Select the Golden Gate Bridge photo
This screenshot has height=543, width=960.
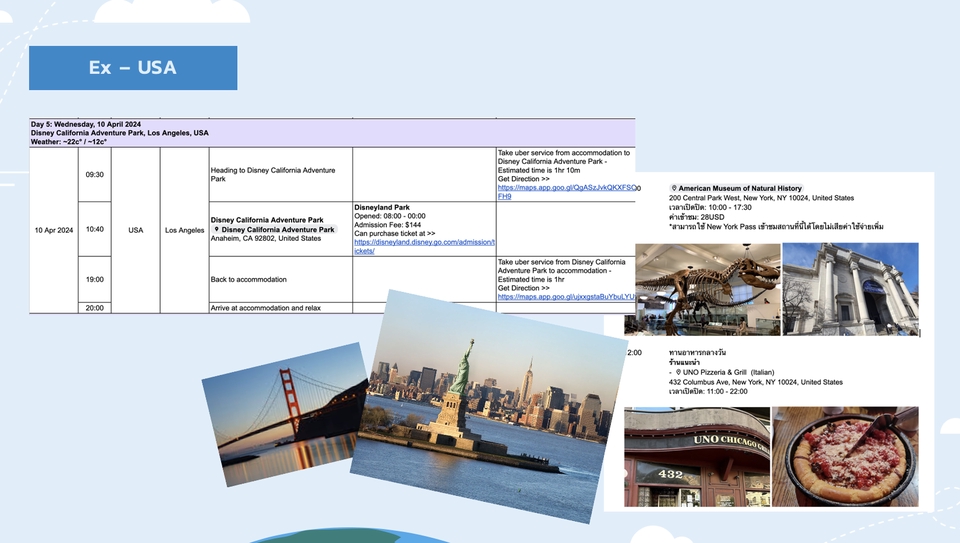click(287, 414)
